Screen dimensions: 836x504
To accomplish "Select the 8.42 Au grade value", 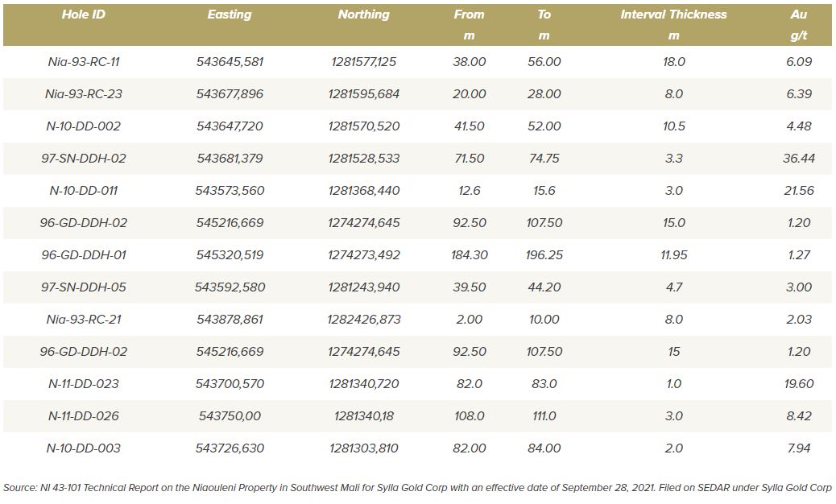I will (x=798, y=416).
